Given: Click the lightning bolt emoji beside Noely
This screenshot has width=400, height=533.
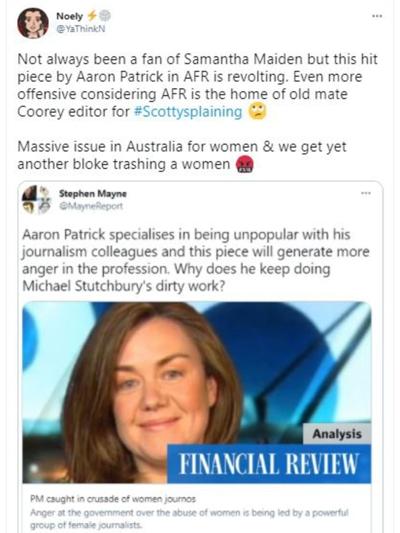Looking at the screenshot, I should [x=91, y=16].
